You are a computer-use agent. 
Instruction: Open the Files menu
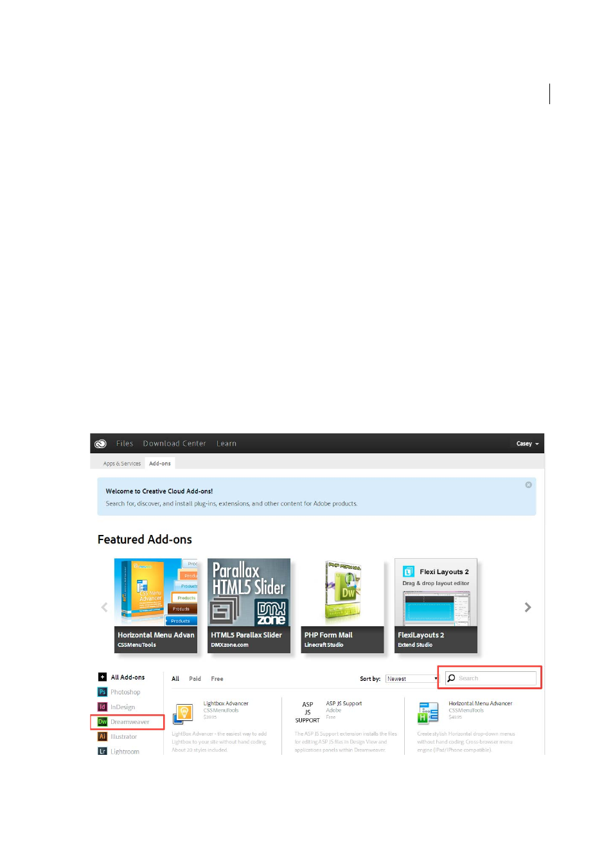[x=125, y=444]
